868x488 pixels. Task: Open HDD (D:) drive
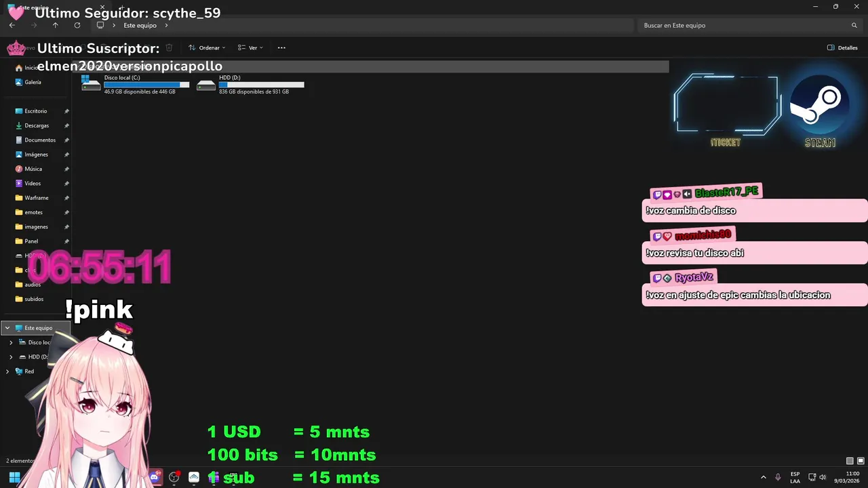tap(250, 84)
